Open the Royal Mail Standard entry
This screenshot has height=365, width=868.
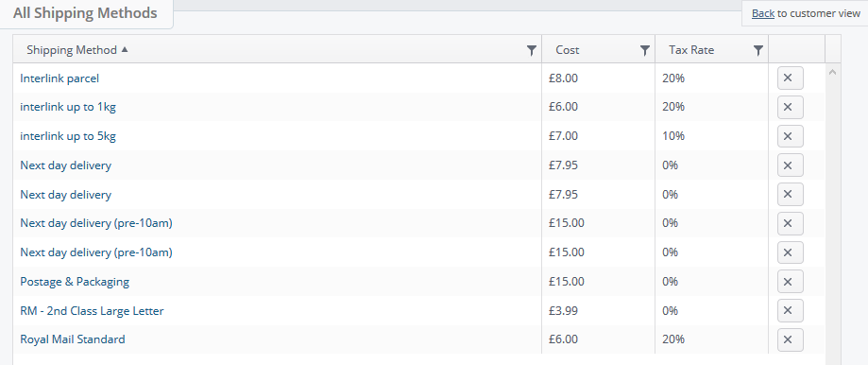[73, 339]
